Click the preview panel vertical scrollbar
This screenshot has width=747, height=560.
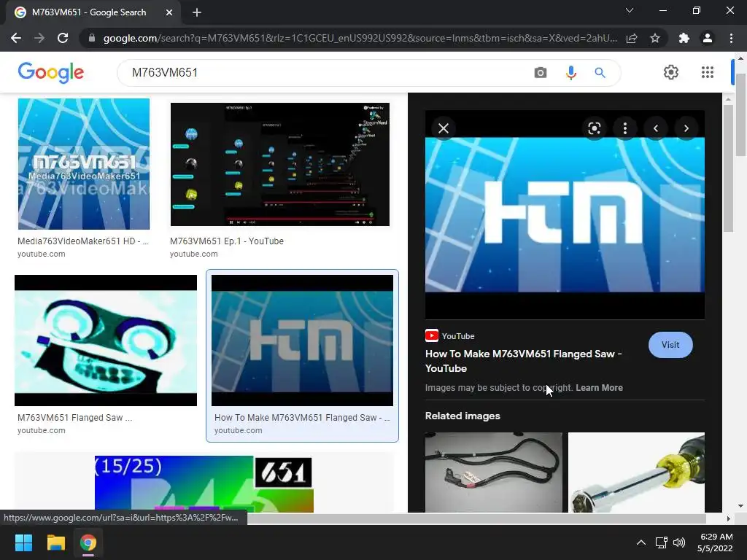point(728,168)
